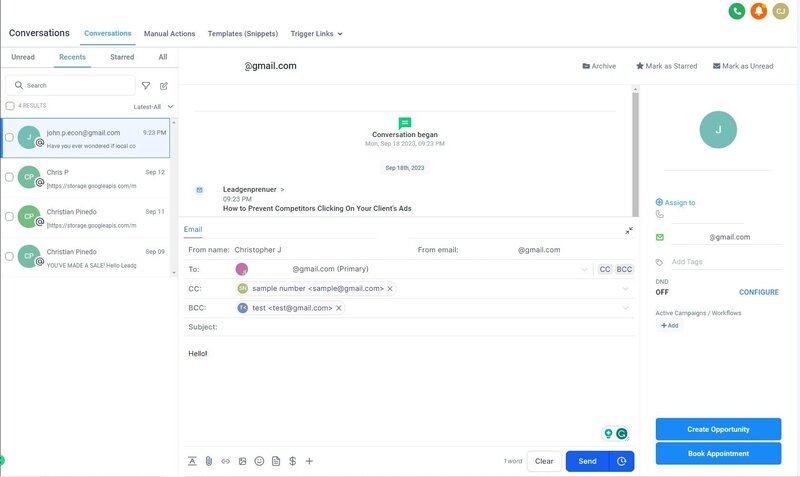
Task: Click the Grammarly icon in message body
Action: click(622, 434)
